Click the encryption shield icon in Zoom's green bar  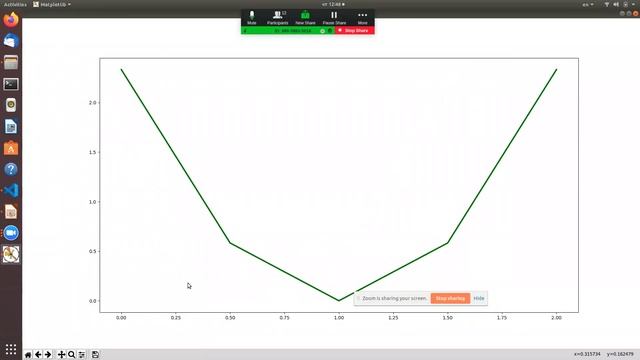tap(322, 31)
